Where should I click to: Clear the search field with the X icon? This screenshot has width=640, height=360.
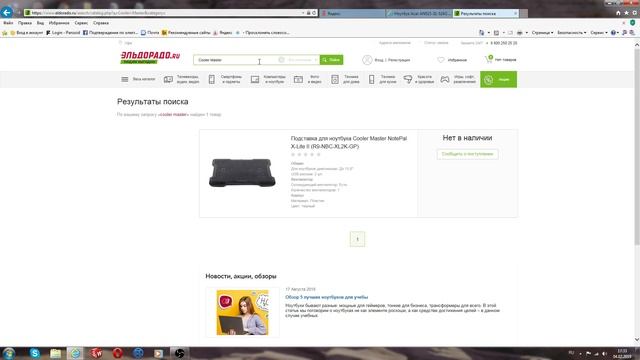point(281,60)
